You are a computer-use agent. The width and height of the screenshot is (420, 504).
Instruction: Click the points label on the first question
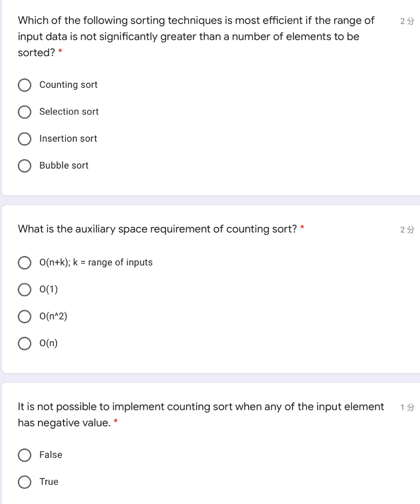pos(407,21)
